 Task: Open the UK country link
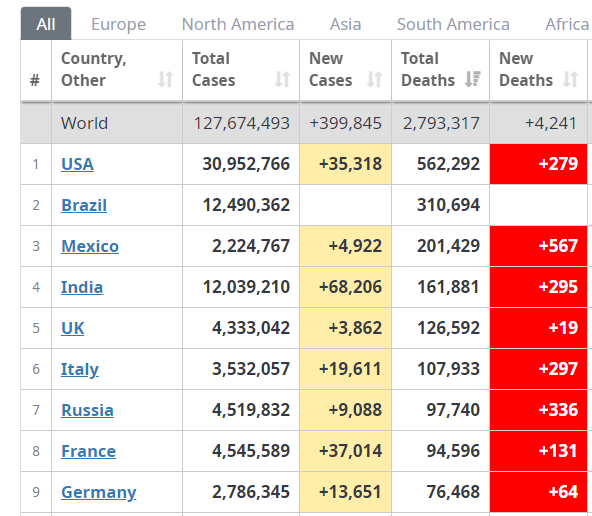click(x=72, y=328)
